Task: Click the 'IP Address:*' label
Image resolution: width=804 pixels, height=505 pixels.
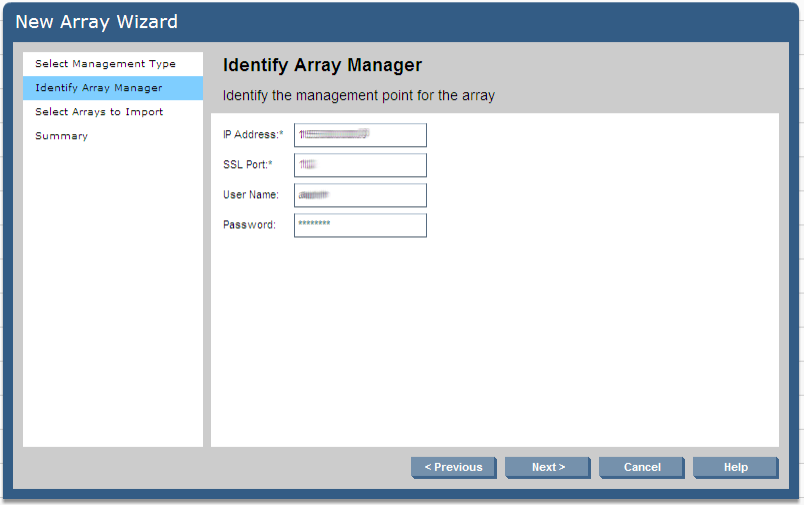Action: [x=253, y=135]
